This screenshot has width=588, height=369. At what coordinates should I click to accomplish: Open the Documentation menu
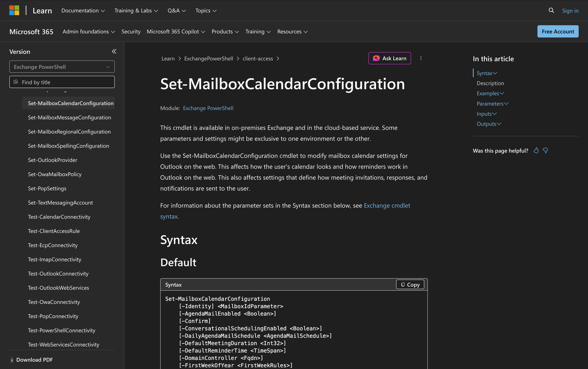(x=83, y=11)
